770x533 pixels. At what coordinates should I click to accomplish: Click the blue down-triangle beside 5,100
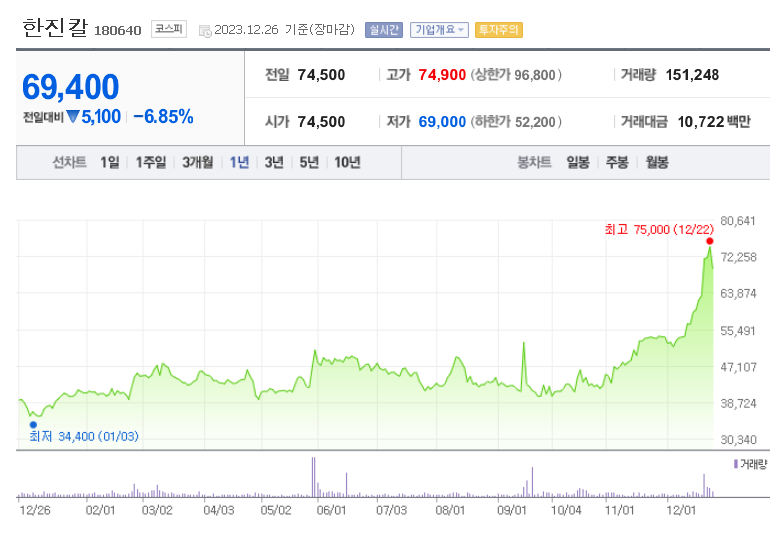coord(73,117)
